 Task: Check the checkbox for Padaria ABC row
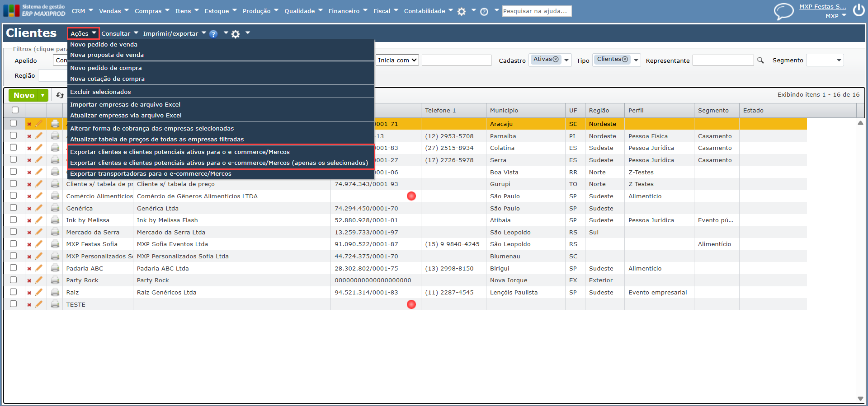14,268
